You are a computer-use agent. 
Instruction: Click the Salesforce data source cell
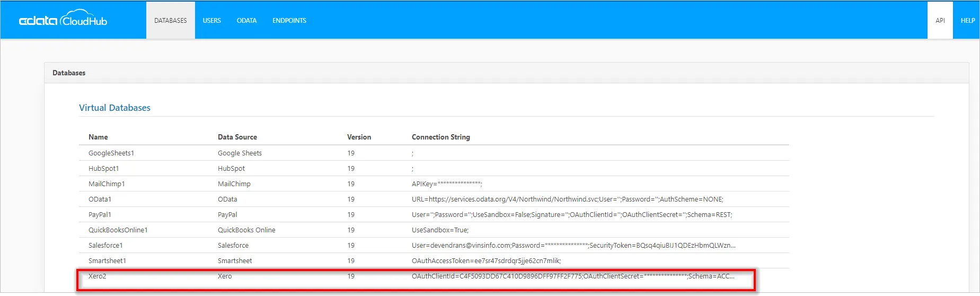233,245
